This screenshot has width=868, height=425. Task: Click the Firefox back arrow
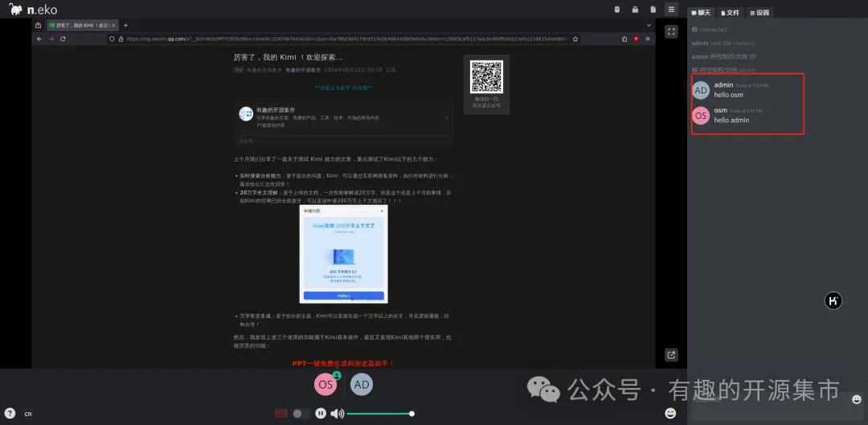39,39
